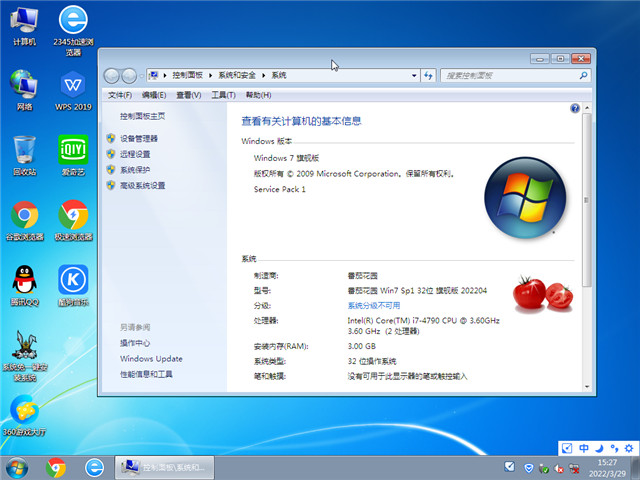This screenshot has width=640, height=480.
Task: Select the 网络 desktop icon
Action: [24, 91]
